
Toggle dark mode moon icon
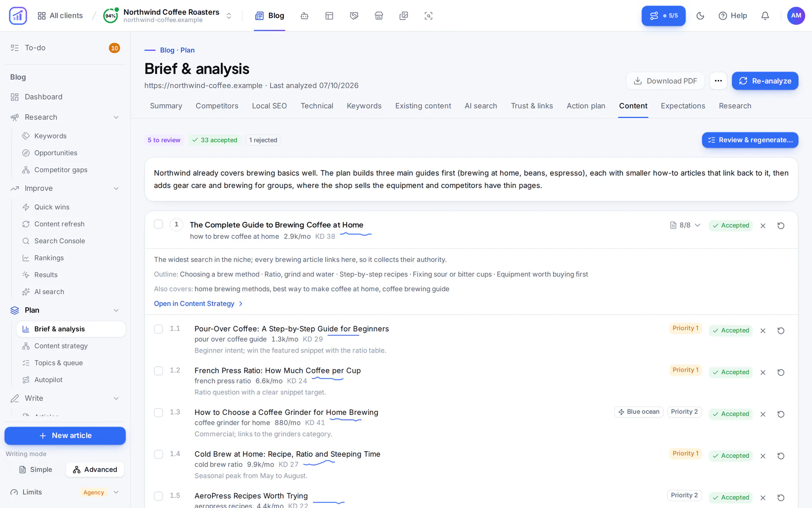point(700,16)
